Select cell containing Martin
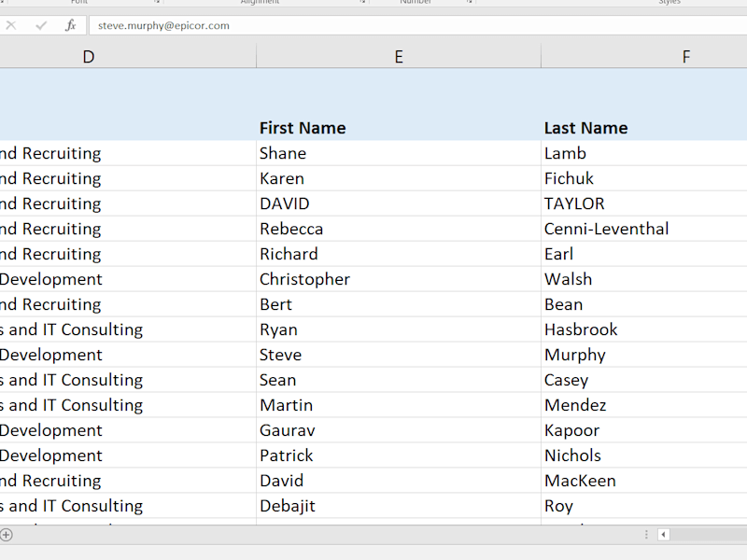Image resolution: width=747 pixels, height=560 pixels. point(399,405)
